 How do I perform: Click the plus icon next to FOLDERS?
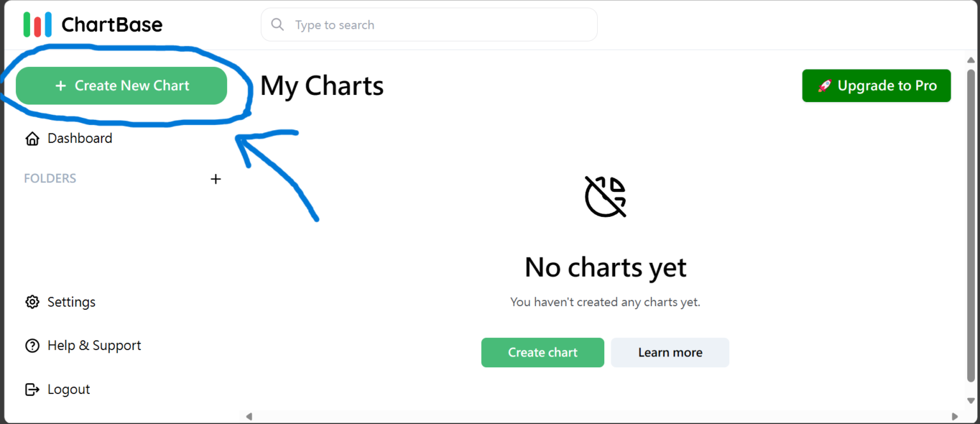pos(216,179)
